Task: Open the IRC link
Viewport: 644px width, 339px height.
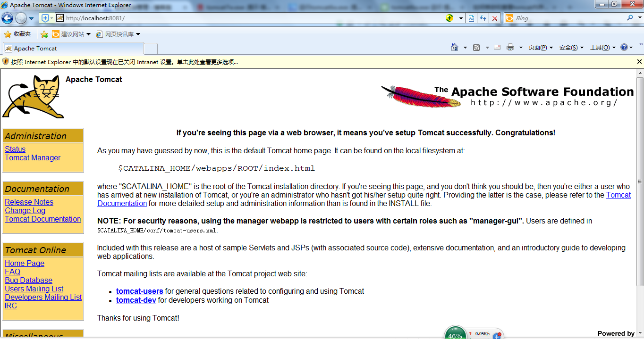Action: click(11, 306)
